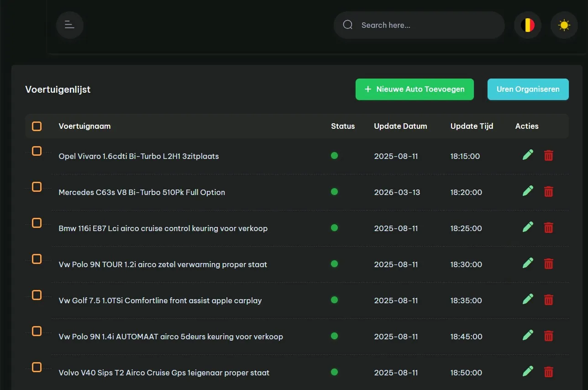Delete the Opel Vivaro using trash icon

tap(548, 156)
